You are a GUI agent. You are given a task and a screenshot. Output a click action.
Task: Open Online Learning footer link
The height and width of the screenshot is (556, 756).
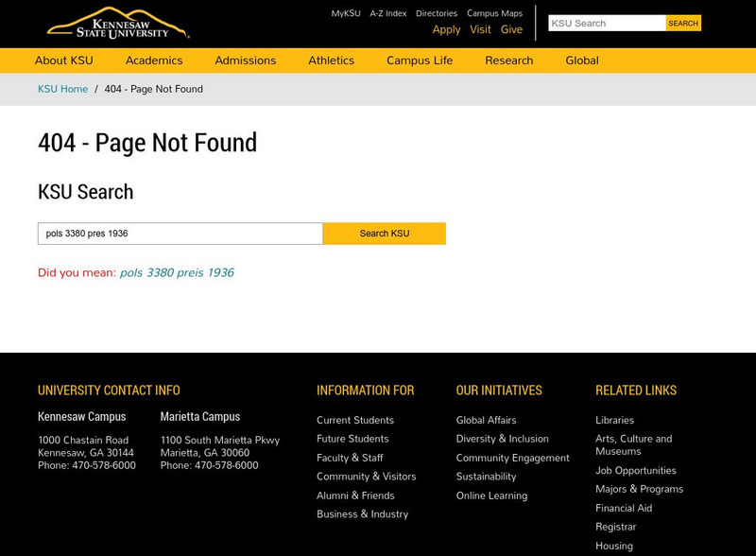coord(491,495)
